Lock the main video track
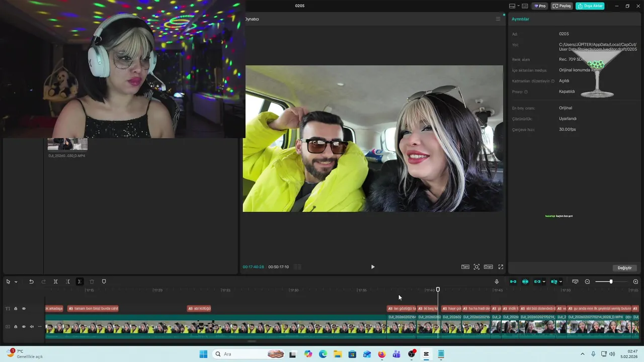Viewport: 644px width, 362px height. click(x=16, y=327)
